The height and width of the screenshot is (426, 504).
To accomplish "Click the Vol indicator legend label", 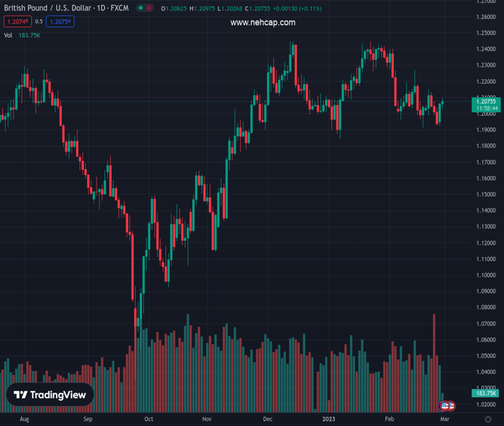I will coord(8,35).
